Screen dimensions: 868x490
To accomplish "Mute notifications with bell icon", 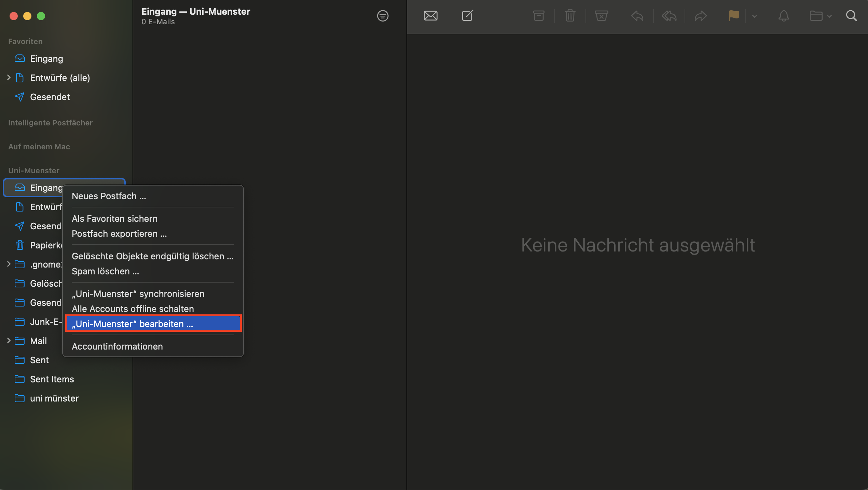I will [784, 16].
